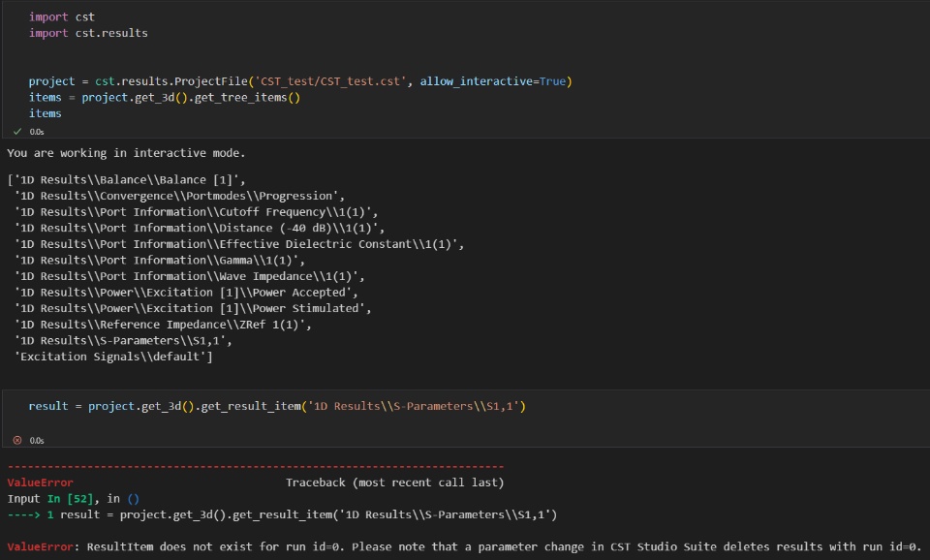The image size is (930, 560).
Task: Click the red ValueError traceback heading
Action: 40,482
